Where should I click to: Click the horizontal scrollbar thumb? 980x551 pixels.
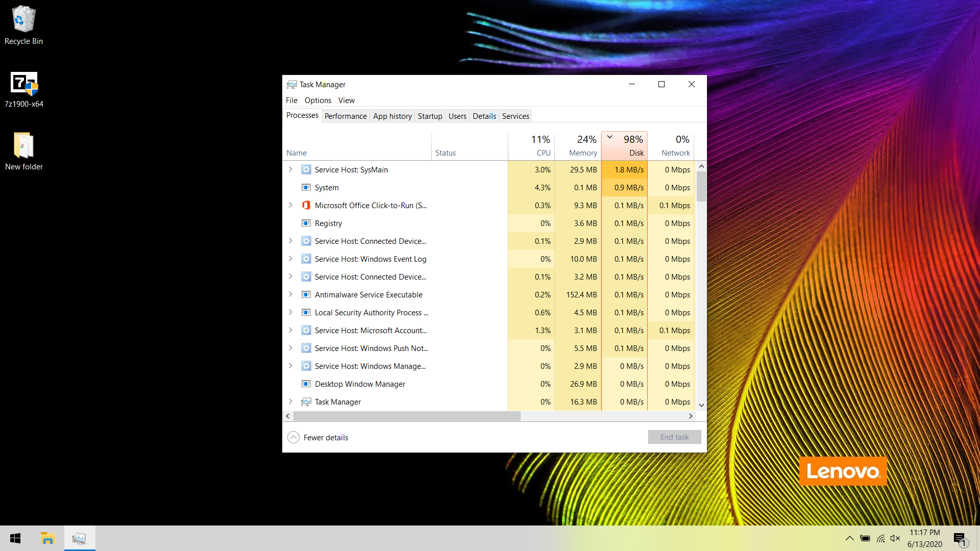(x=407, y=416)
